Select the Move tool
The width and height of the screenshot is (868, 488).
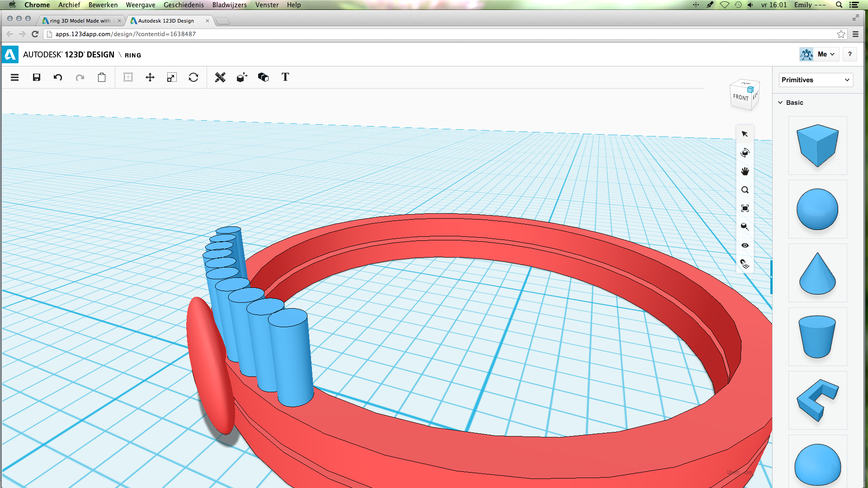tap(150, 77)
